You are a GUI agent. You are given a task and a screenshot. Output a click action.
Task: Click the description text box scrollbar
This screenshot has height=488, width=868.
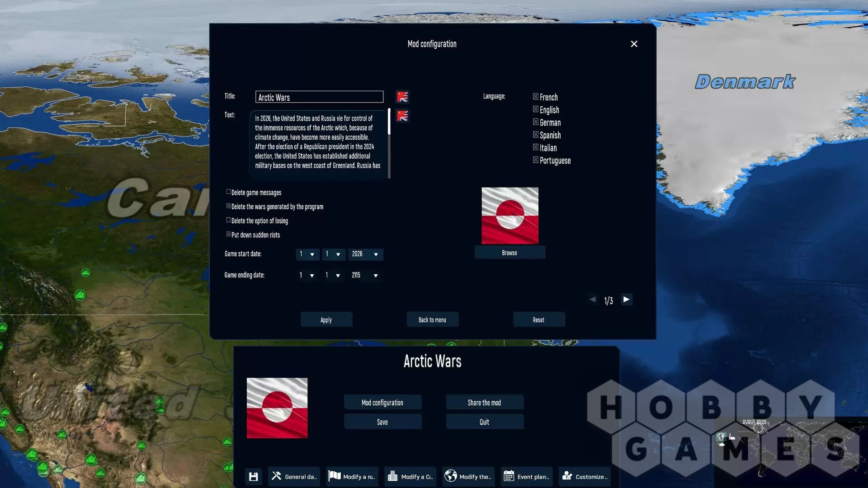pos(389,143)
